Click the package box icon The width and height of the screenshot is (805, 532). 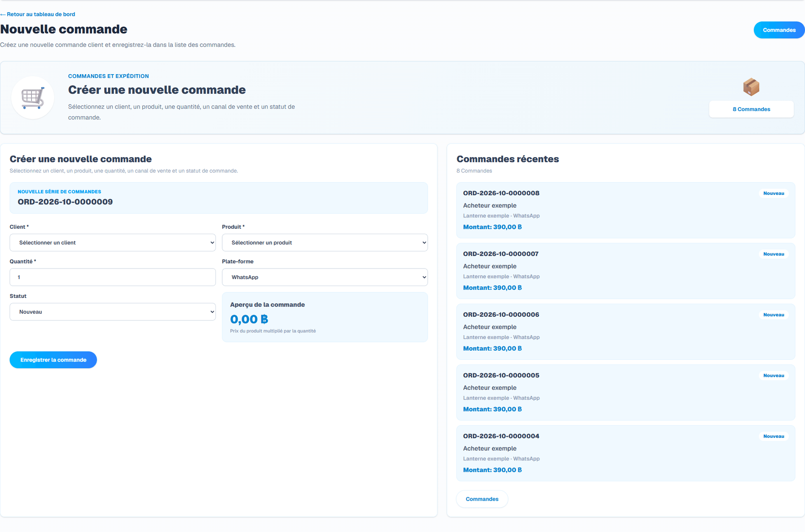[751, 87]
